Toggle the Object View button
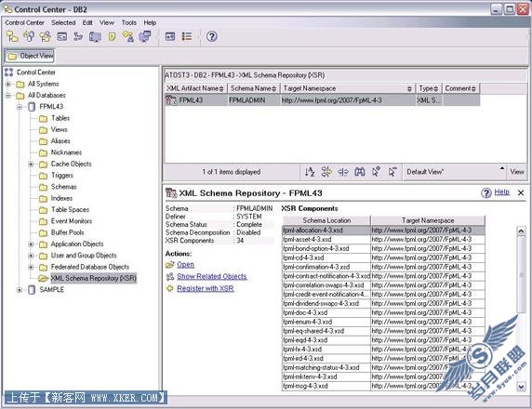 [30, 56]
